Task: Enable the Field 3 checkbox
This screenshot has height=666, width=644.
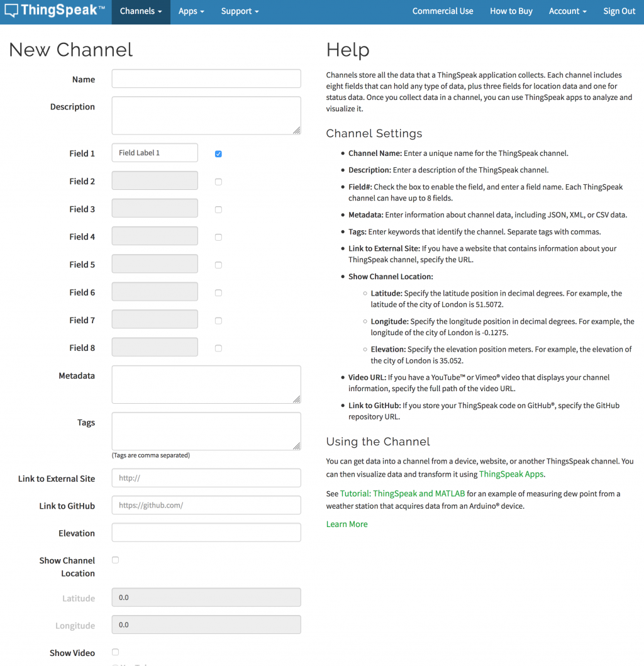Action: (218, 209)
